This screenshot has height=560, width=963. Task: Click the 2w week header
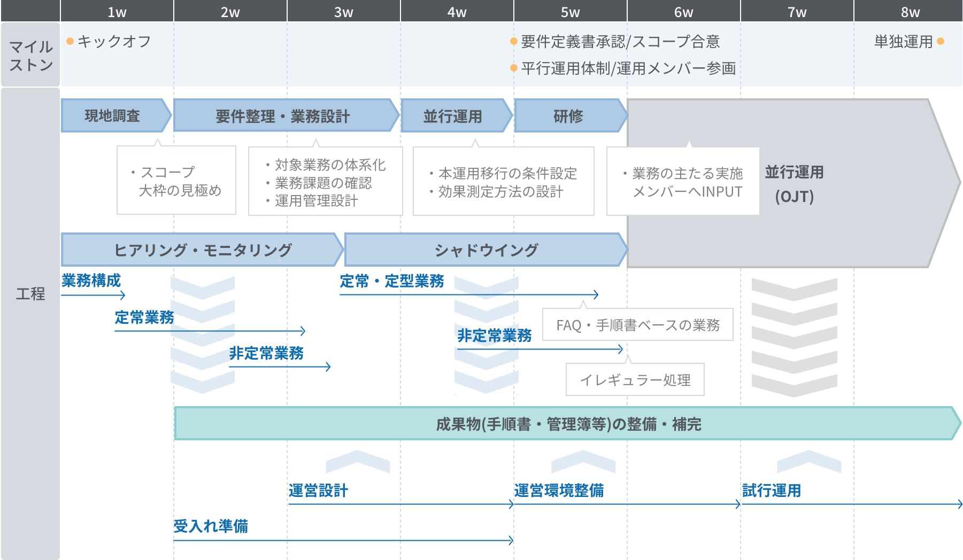pos(230,11)
